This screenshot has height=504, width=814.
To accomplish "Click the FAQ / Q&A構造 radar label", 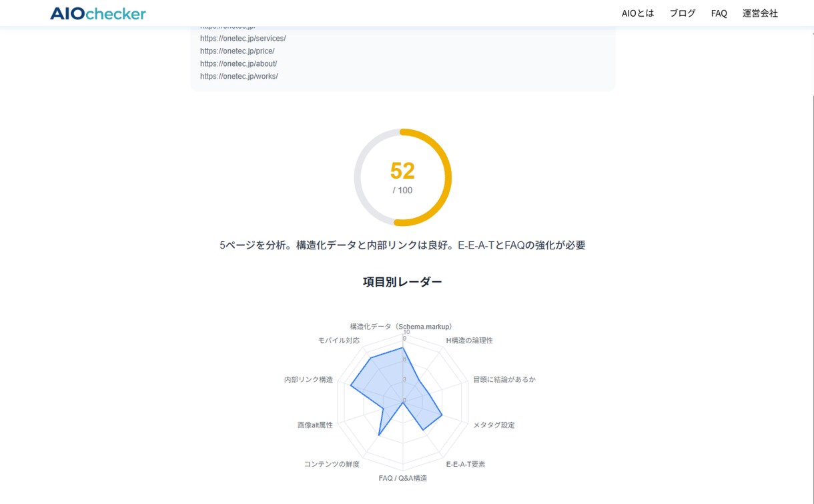I will point(402,478).
